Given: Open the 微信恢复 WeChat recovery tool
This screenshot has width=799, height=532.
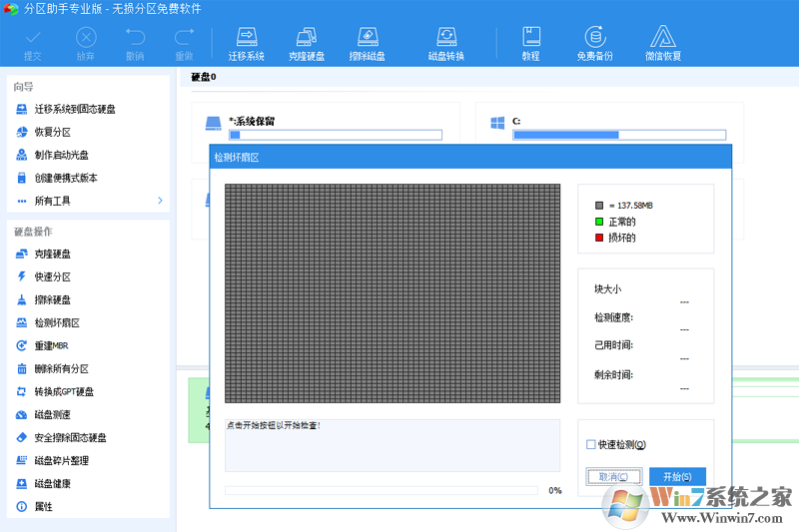Looking at the screenshot, I should (663, 44).
